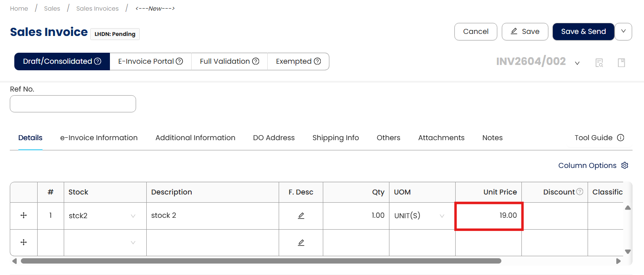Click help icon beside Discount header
Image resolution: width=644 pixels, height=275 pixels.
click(579, 192)
